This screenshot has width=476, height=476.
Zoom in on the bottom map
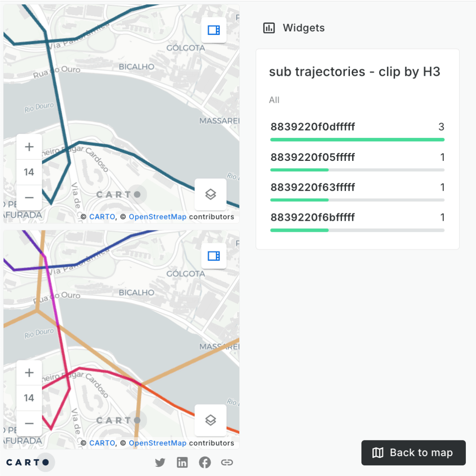click(29, 373)
